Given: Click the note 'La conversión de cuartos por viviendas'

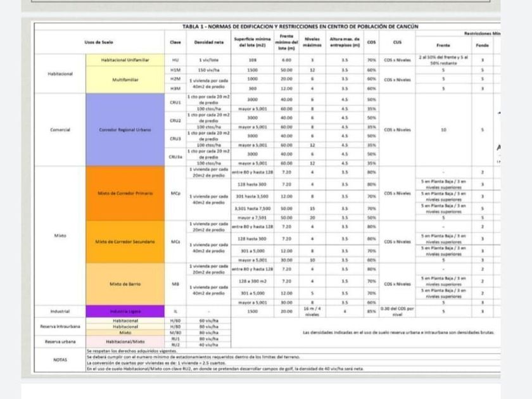Looking at the screenshot, I should click(156, 363).
